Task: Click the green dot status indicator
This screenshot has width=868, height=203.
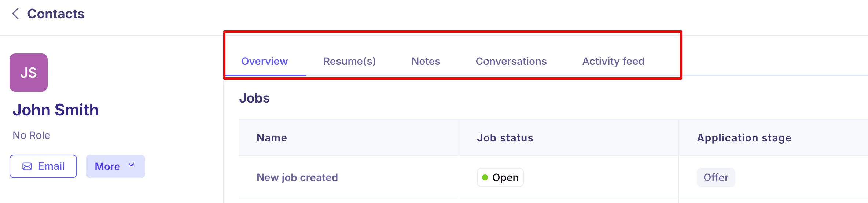Action: pyautogui.click(x=485, y=177)
